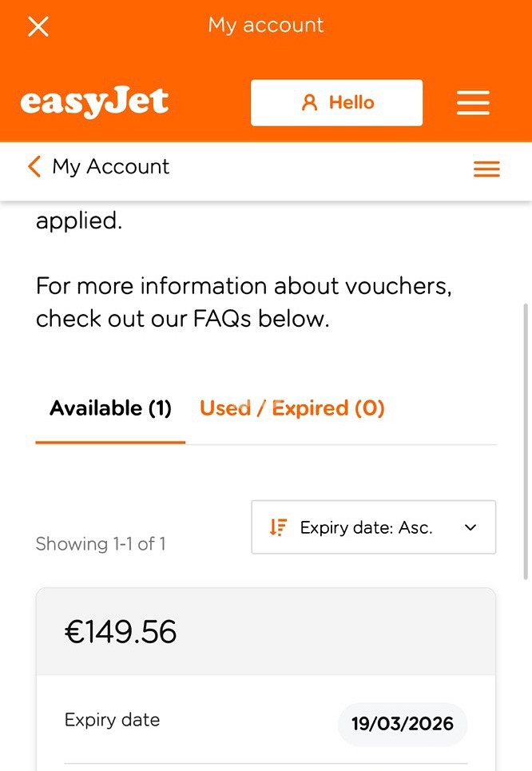
Task: Click the Showing 1-1 of 1 text
Action: point(101,544)
